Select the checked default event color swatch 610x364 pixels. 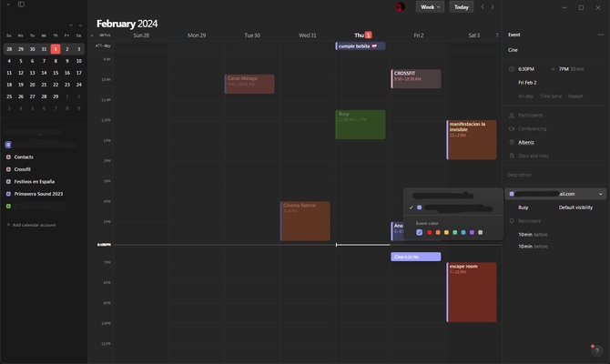pos(420,232)
